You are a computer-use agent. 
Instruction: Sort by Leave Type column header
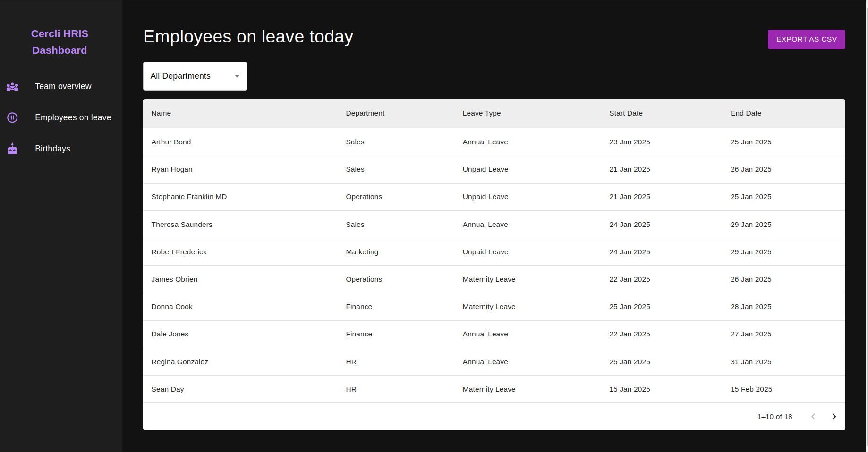click(x=482, y=113)
